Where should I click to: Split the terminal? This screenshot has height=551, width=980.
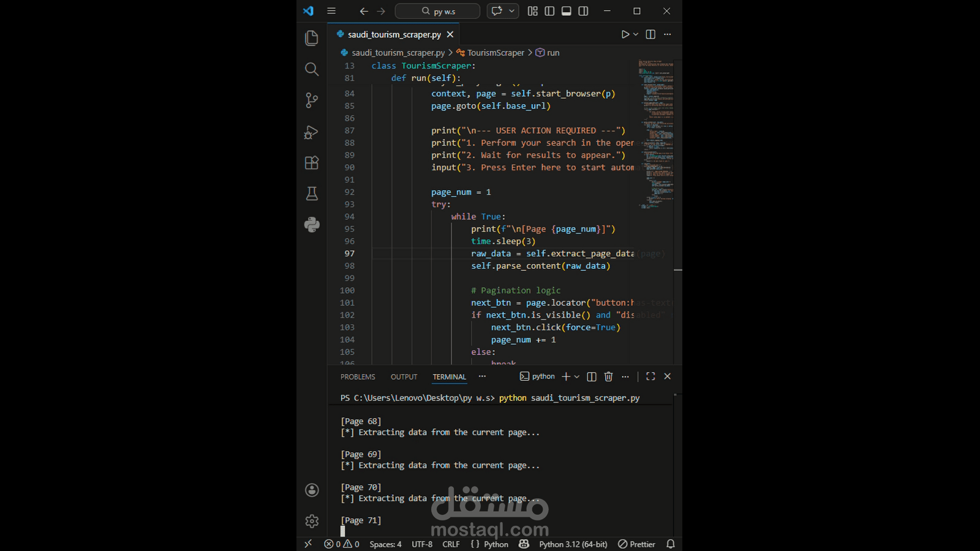coord(591,377)
